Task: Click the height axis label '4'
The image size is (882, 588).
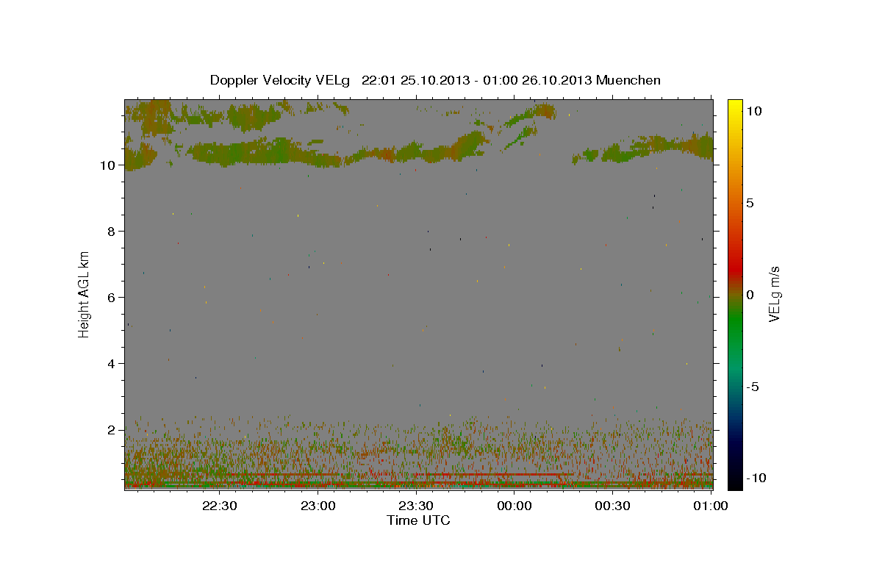Action: click(112, 364)
